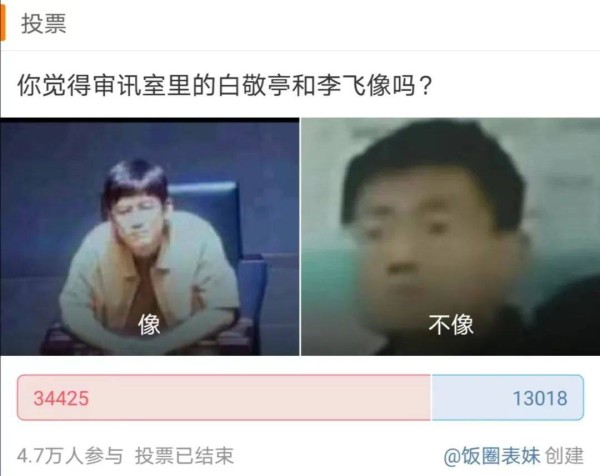Click the boundary between pink and blue bars
The image size is (600, 476).
pos(431,398)
